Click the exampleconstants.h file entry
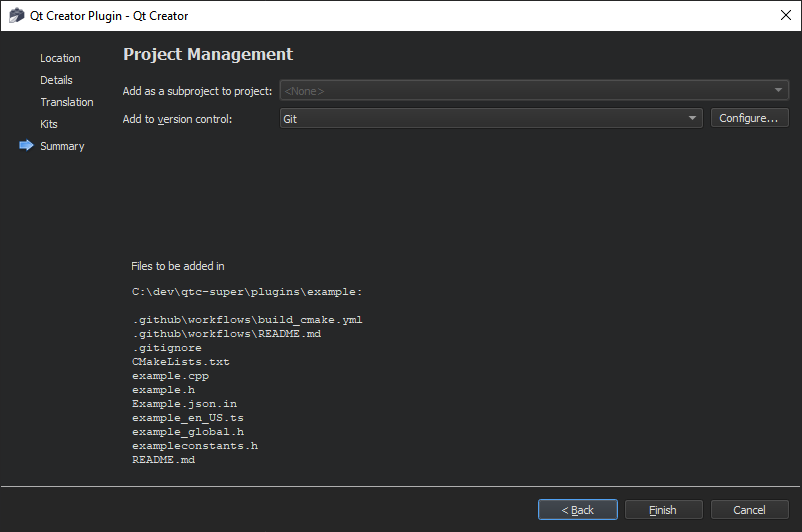 (x=195, y=446)
